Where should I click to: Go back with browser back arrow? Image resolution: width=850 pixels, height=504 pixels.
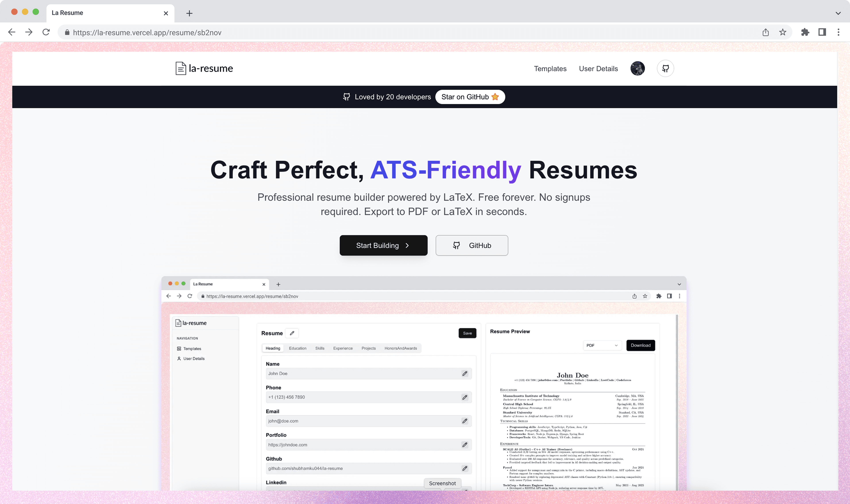click(12, 32)
